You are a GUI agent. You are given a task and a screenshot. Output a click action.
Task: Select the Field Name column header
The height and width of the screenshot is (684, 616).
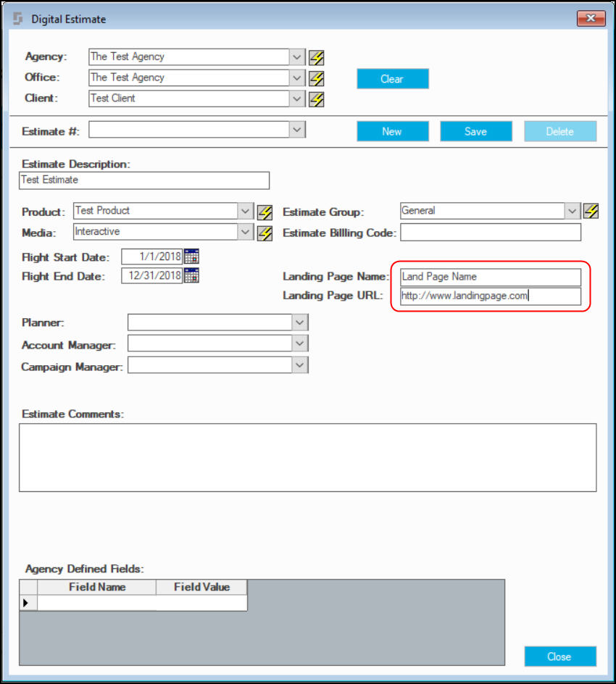pyautogui.click(x=97, y=587)
